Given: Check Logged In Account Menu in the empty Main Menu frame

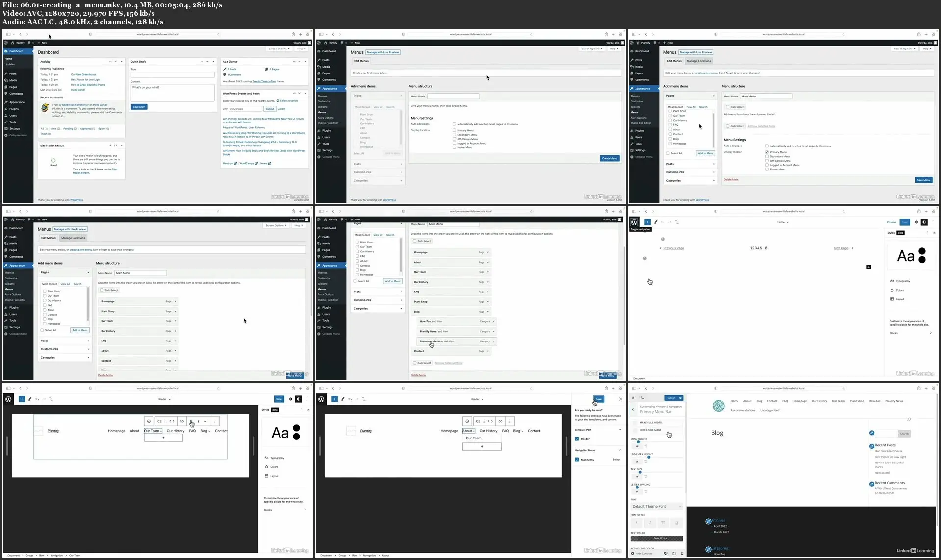Looking at the screenshot, I should coord(767,165).
